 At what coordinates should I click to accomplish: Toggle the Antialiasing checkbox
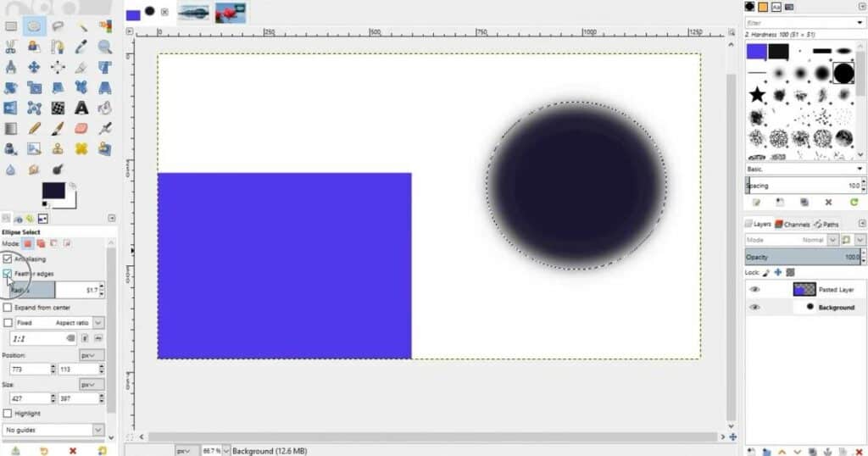click(7, 259)
